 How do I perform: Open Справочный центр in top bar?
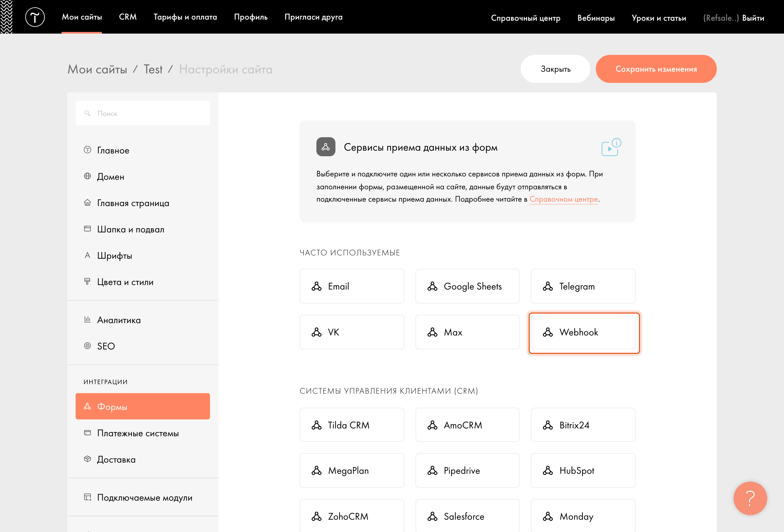[x=526, y=18]
